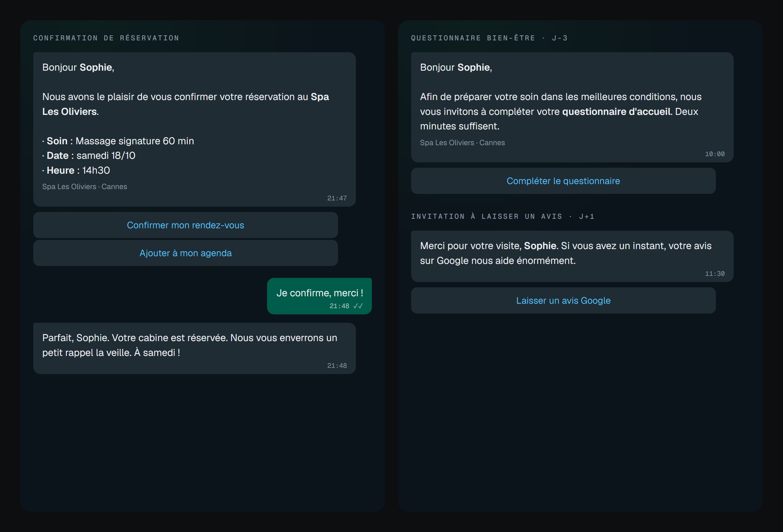Click the 'QUESTIONNAIRE BIEN-ÊTRE · J-3' heading
This screenshot has width=783, height=532.
tap(489, 38)
